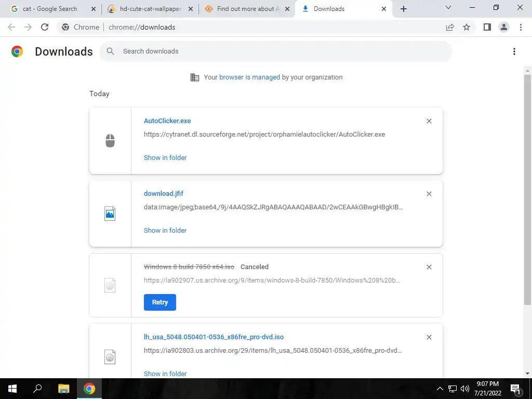Switch to the cat - Google Search tab

(x=49, y=9)
